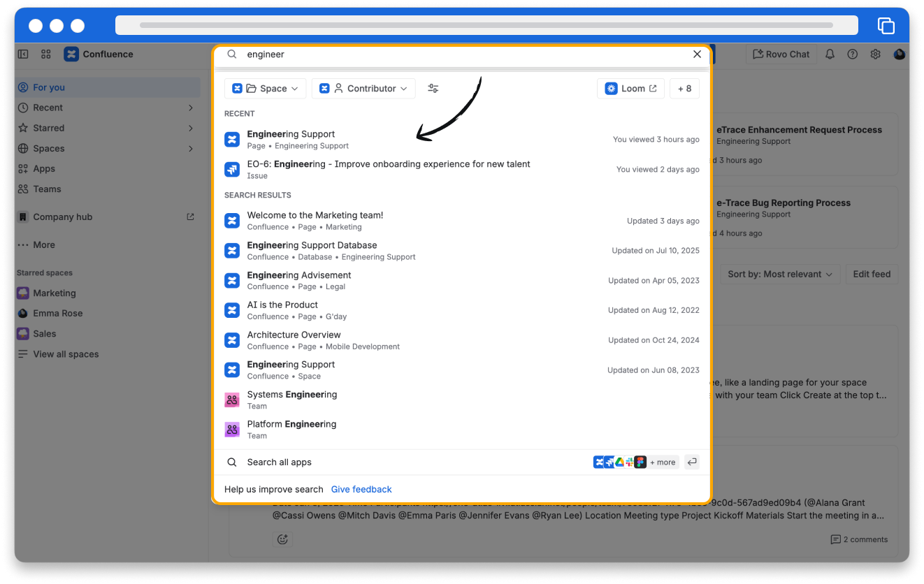
Task: Select the Search all apps row
Action: 461,462
